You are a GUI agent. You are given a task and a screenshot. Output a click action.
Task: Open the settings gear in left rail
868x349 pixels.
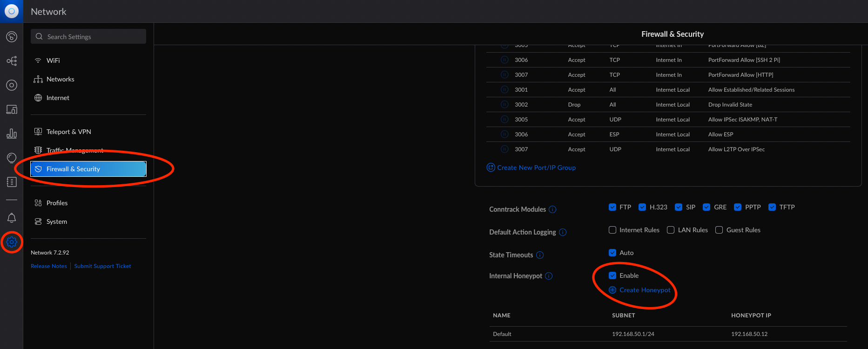(x=12, y=242)
